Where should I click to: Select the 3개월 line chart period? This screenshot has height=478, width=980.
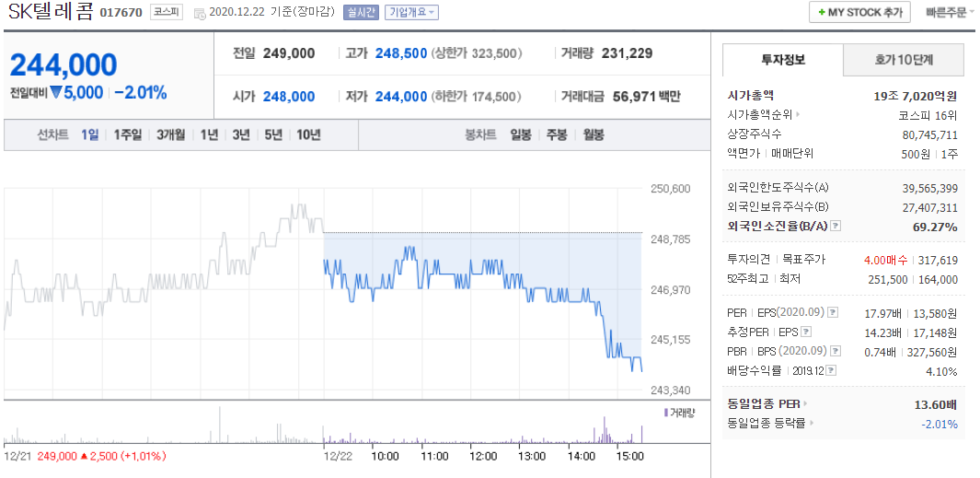coord(170,134)
